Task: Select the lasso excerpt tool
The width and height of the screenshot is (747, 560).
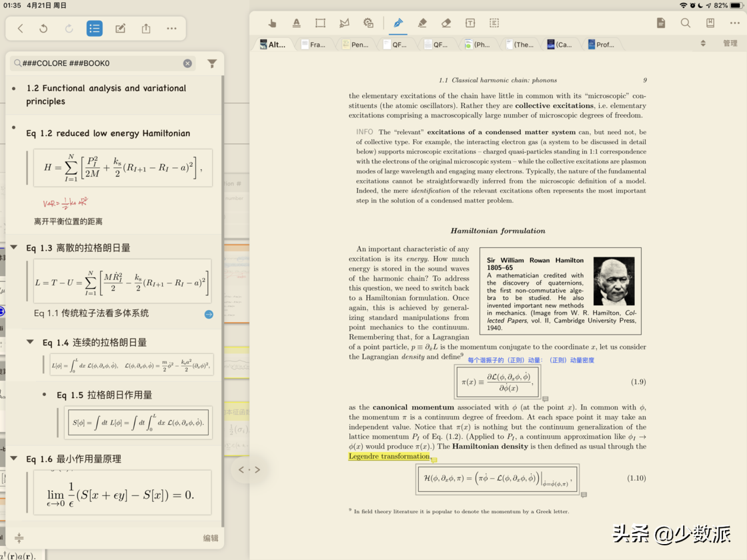Action: (344, 23)
